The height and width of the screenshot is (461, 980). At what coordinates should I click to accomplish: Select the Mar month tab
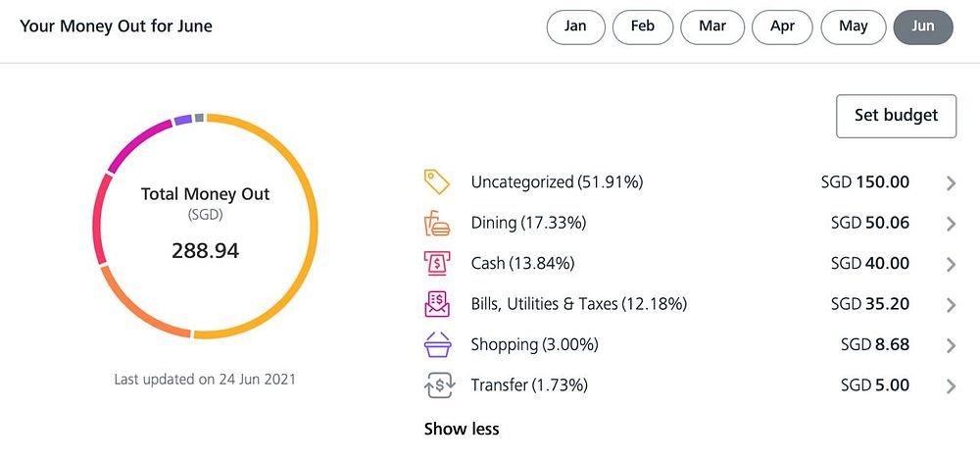point(712,26)
